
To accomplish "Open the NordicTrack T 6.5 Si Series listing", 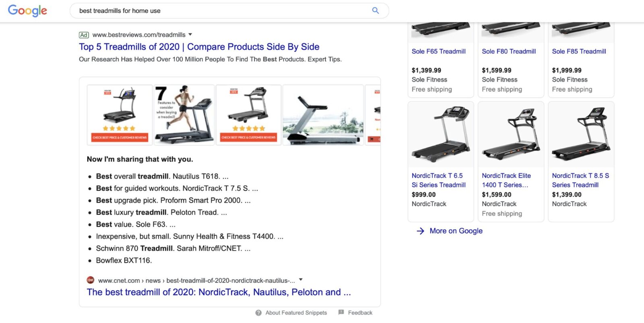I will coord(438,180).
